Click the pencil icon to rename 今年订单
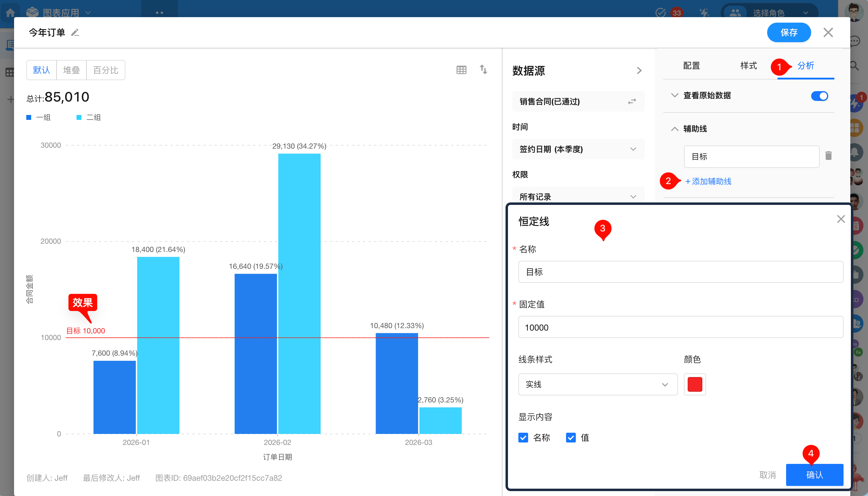Image resolution: width=868 pixels, height=496 pixels. pyautogui.click(x=75, y=33)
